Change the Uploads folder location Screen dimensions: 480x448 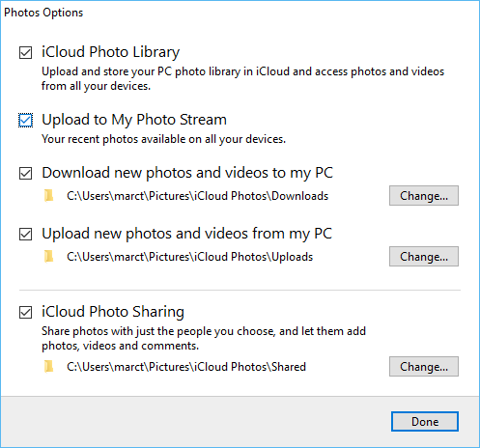click(424, 257)
